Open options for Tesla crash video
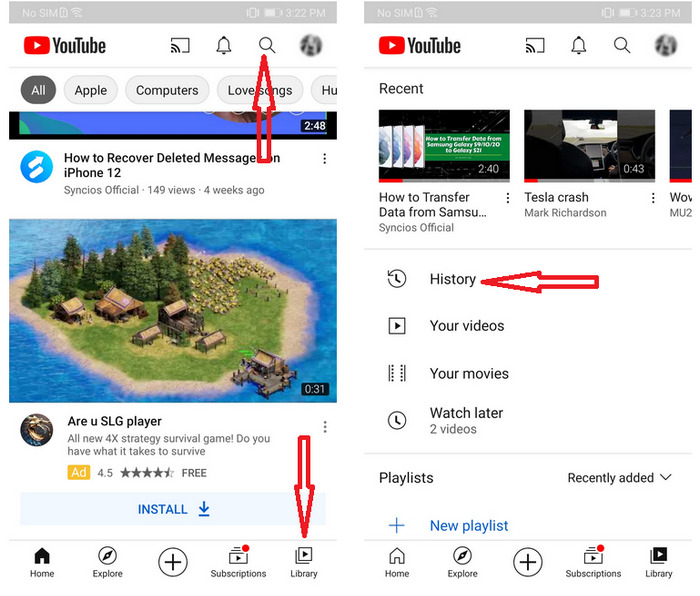700x596 pixels. pos(653,198)
